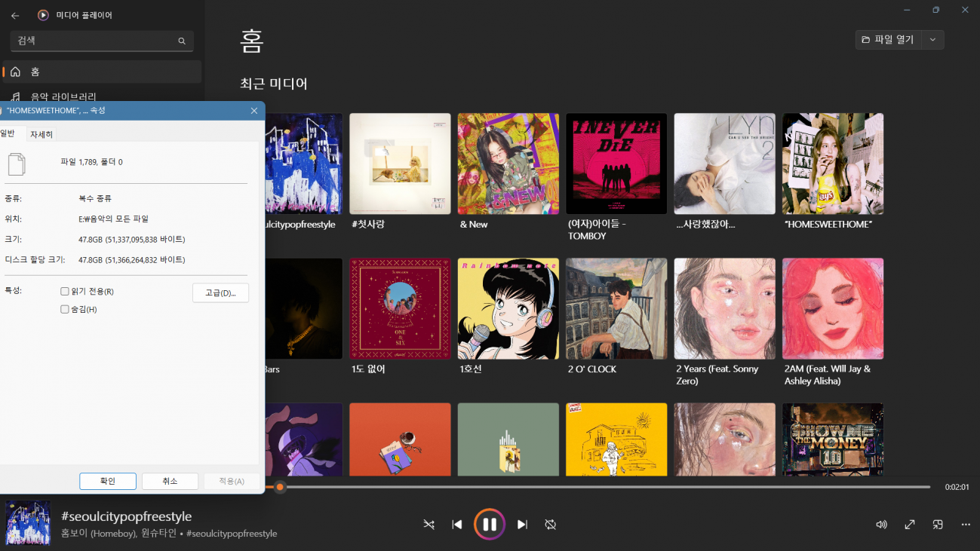The width and height of the screenshot is (980, 551).
Task: Skip to the next track
Action: pyautogui.click(x=522, y=525)
